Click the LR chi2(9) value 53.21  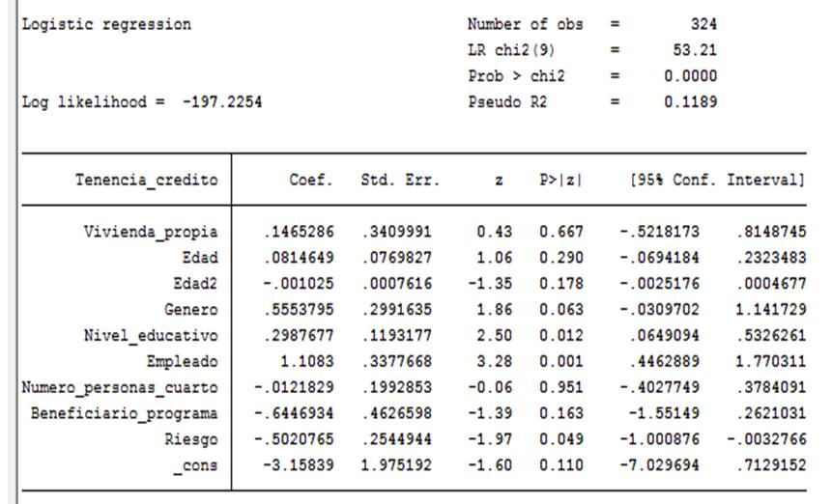click(x=695, y=50)
